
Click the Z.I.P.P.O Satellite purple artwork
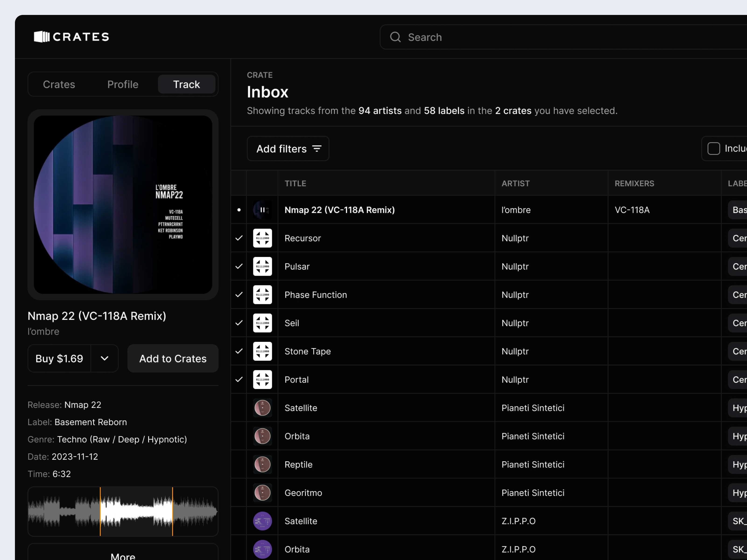262,521
